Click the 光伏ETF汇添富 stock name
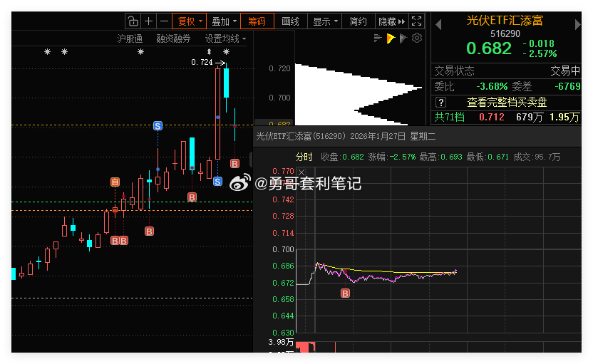The width and height of the screenshot is (593, 364). pyautogui.click(x=505, y=21)
